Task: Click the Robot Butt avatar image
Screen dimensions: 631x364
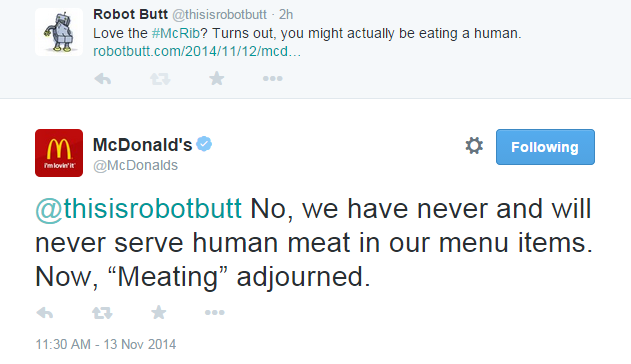Action: click(x=59, y=32)
